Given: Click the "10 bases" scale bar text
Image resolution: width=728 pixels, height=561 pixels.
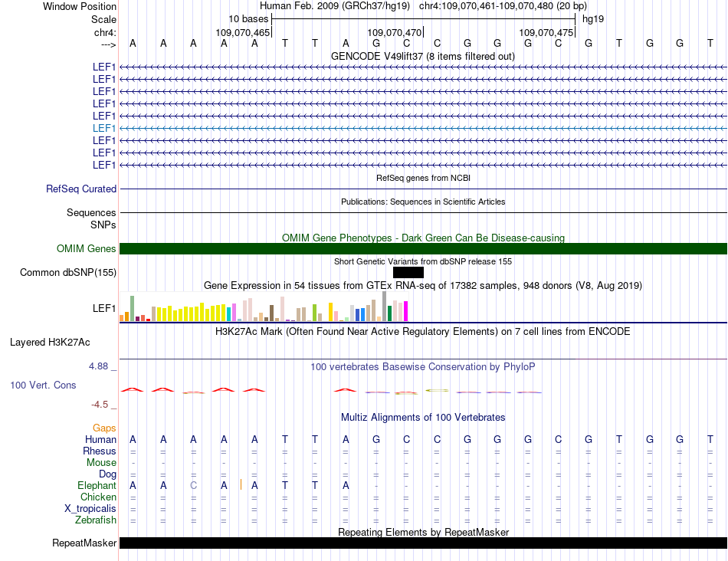Looking at the screenshot, I should (248, 19).
